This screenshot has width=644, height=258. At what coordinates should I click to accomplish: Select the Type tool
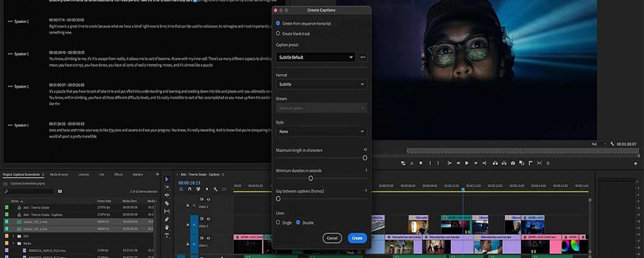click(x=167, y=235)
